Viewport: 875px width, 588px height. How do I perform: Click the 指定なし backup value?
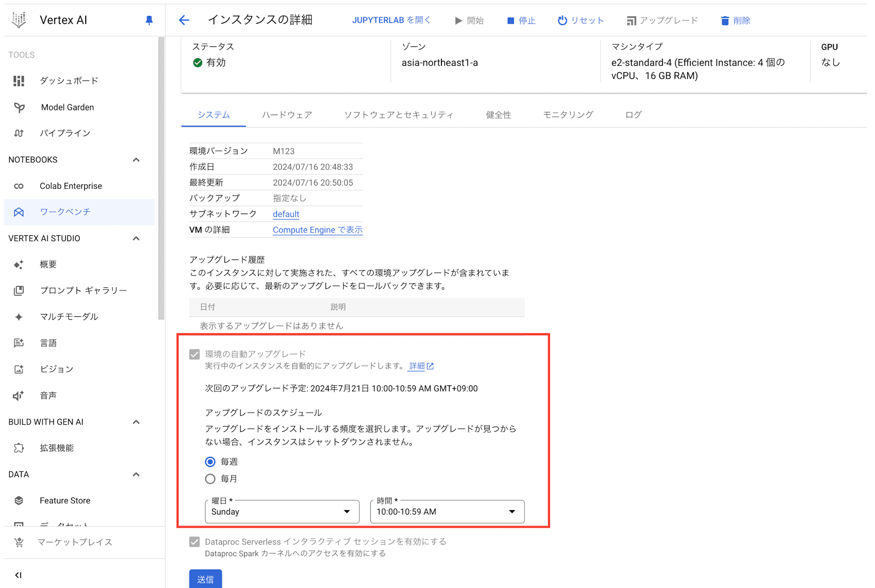click(x=290, y=198)
